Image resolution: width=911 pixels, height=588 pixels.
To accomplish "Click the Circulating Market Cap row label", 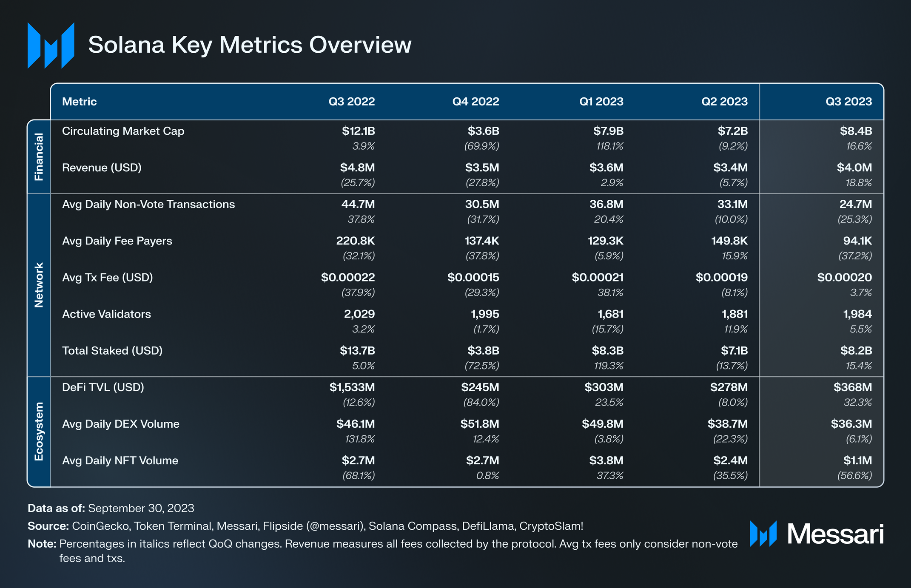I will point(123,131).
